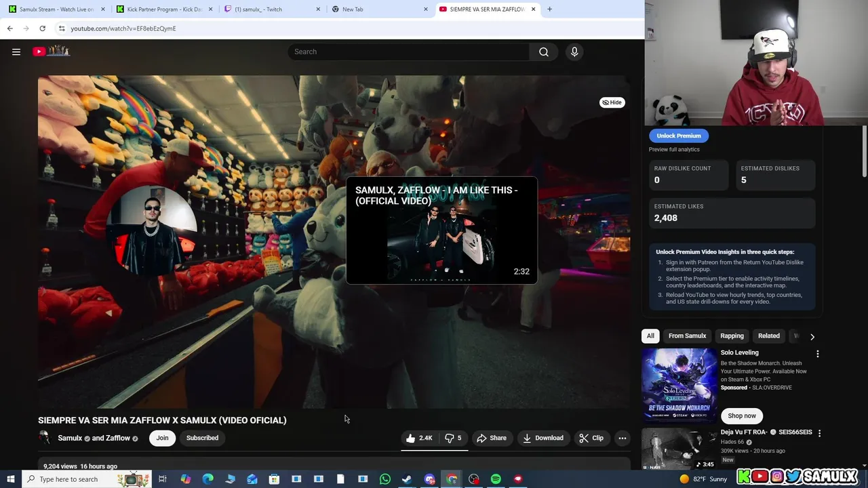Join the Samulx channel membership
The height and width of the screenshot is (488, 868).
point(162,438)
